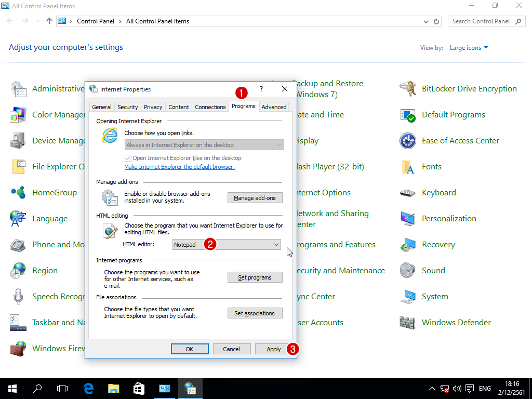Go up one level in Control Panel
This screenshot has height=399, width=532.
pyautogui.click(x=49, y=21)
